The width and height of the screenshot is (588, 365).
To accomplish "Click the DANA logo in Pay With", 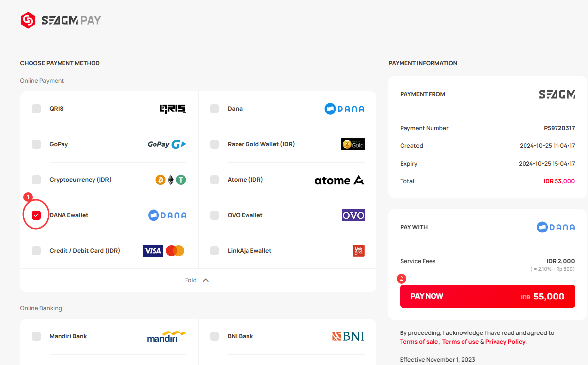I will click(x=556, y=227).
